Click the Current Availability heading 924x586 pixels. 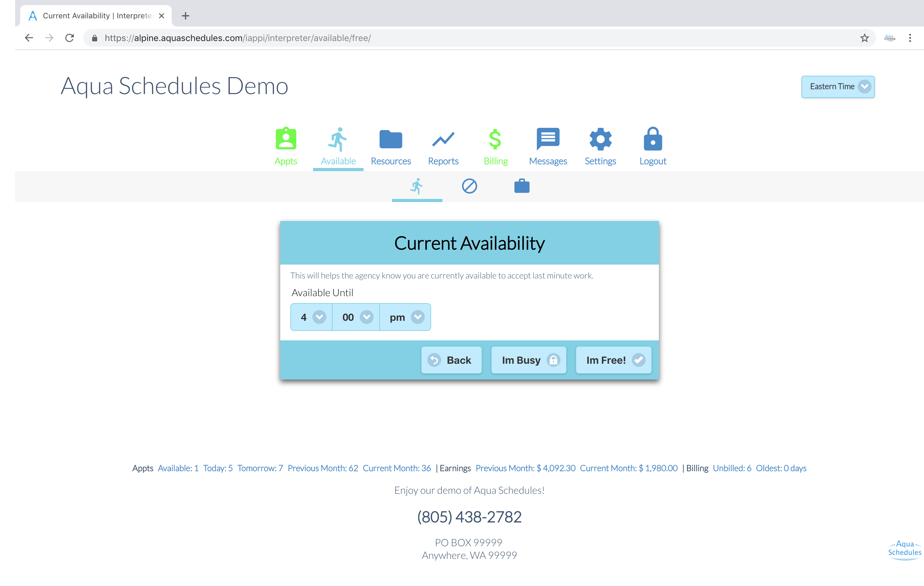click(x=469, y=243)
